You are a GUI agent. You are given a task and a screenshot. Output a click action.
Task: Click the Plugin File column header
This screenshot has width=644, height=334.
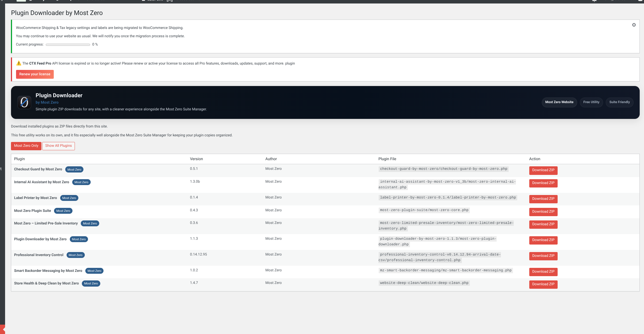pos(387,159)
